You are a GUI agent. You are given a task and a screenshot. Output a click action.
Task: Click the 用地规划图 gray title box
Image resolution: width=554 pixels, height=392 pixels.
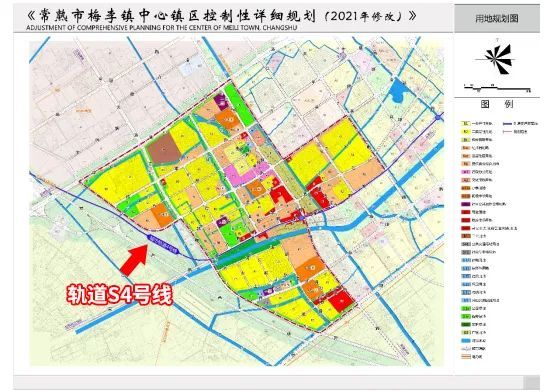point(497,18)
